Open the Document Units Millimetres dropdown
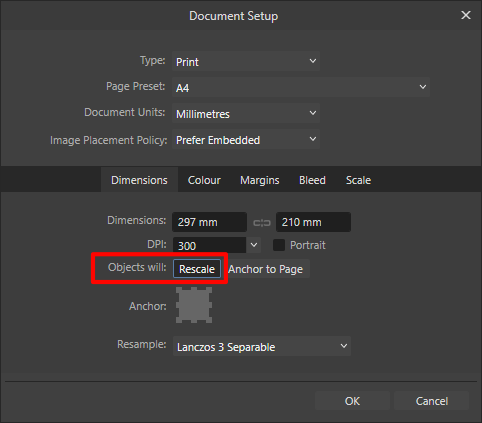The image size is (482, 423). point(246,113)
